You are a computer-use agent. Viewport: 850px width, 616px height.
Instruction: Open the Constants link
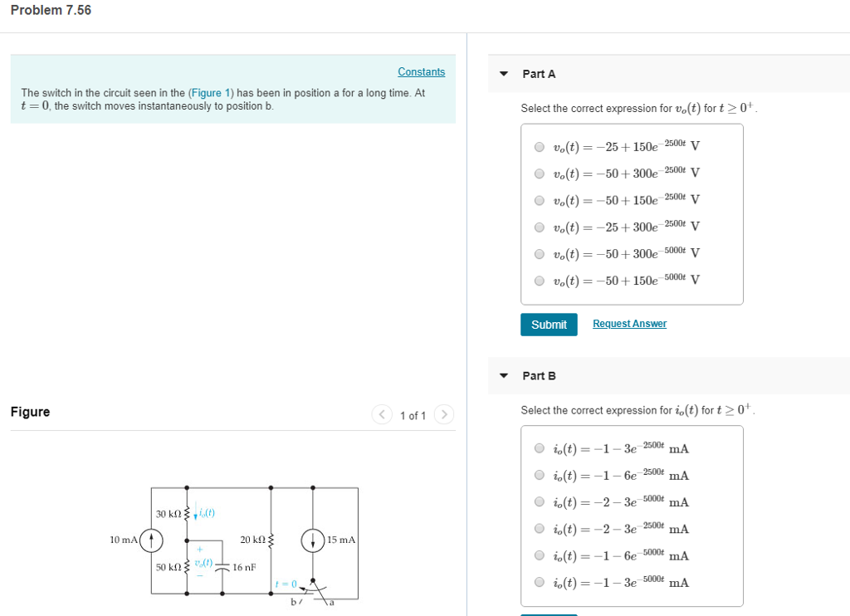coord(421,71)
